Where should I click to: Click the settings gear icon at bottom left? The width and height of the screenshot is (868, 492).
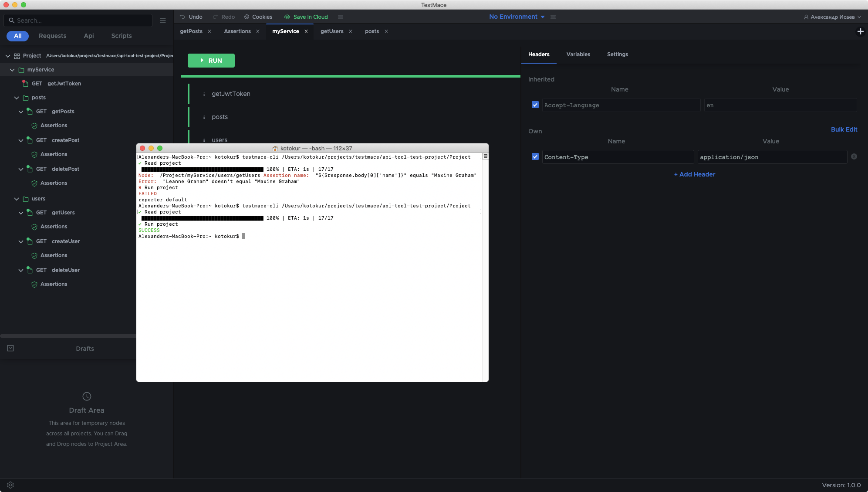click(x=10, y=485)
